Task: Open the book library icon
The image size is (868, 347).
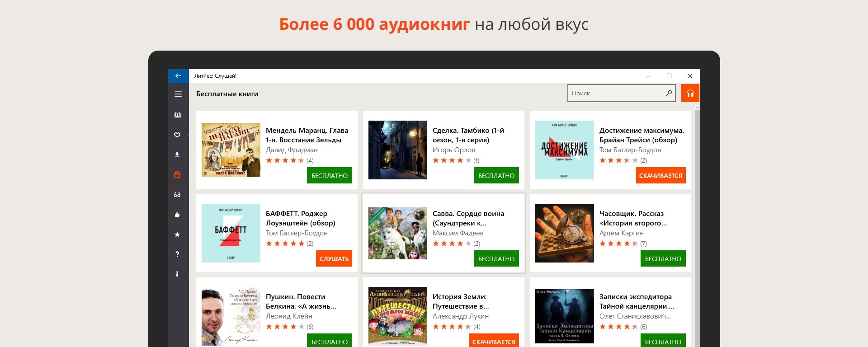Action: [x=178, y=115]
